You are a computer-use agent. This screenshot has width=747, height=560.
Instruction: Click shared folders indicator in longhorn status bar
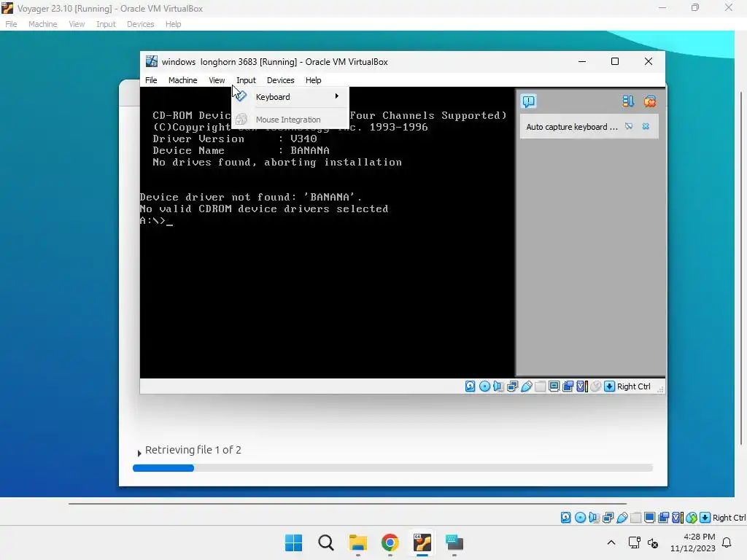(541, 386)
